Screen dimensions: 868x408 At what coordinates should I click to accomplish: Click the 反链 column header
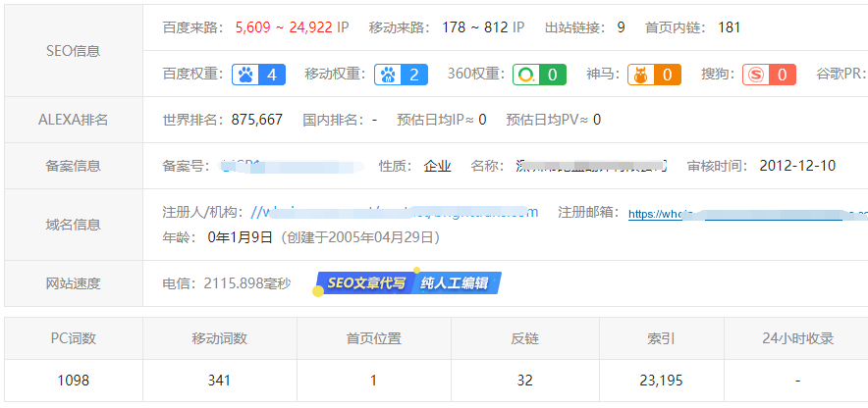tap(524, 338)
